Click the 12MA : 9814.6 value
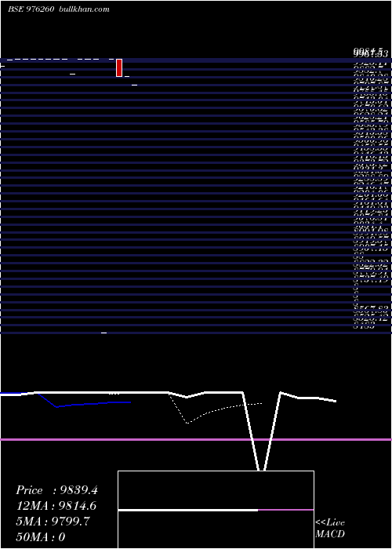Image resolution: width=392 pixels, height=549 pixels. tap(56, 506)
